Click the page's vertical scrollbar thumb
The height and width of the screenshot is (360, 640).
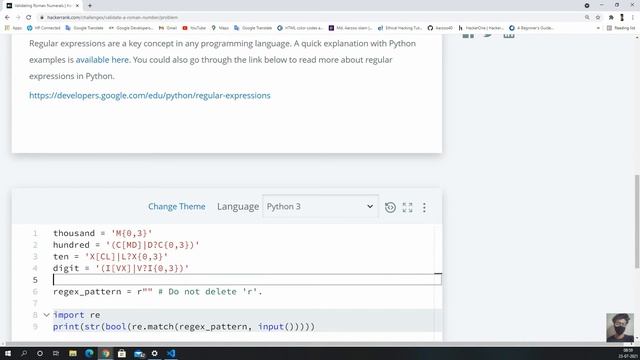pos(637,221)
